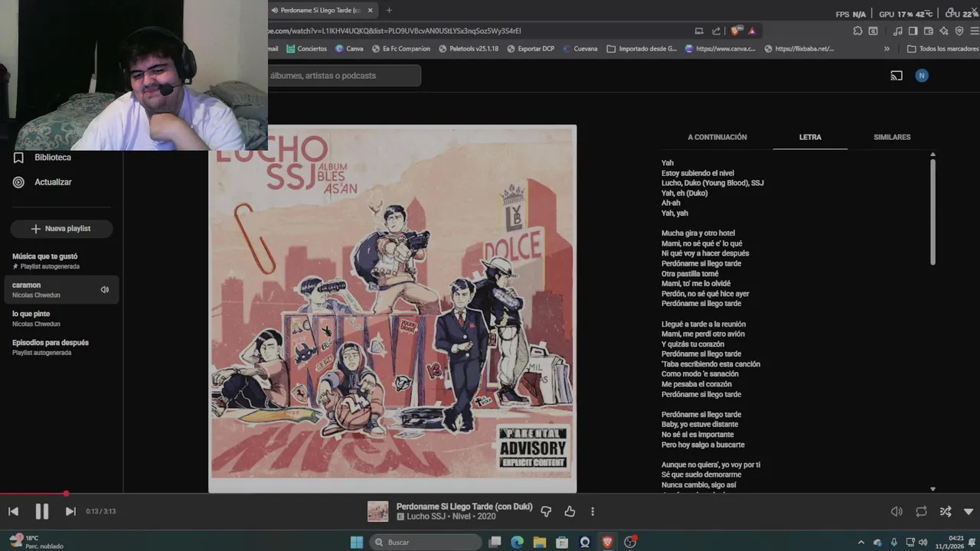Screen dimensions: 980x551
Task: Close the Perdoname Si Llego Tarde browser tab
Action: 371,10
